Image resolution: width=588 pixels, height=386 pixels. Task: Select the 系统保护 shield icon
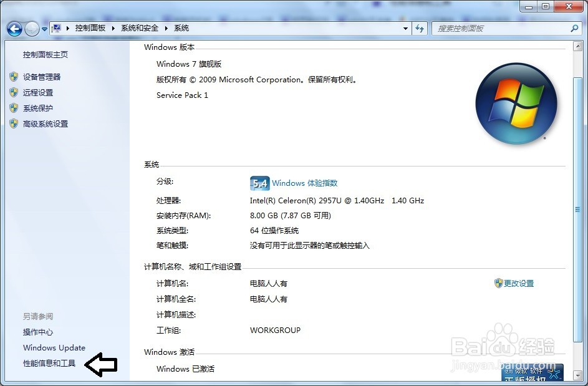pos(14,107)
